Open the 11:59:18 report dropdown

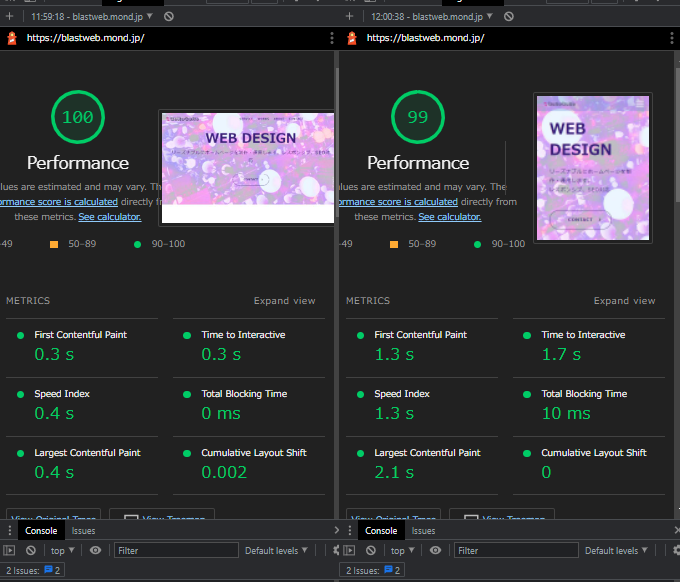[92, 16]
